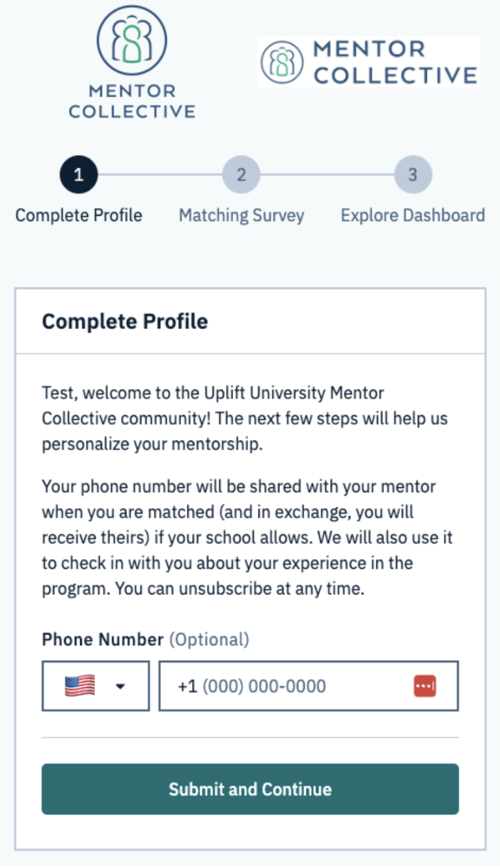Image resolution: width=500 pixels, height=868 pixels.
Task: Select the step 3 circle
Action: (413, 175)
